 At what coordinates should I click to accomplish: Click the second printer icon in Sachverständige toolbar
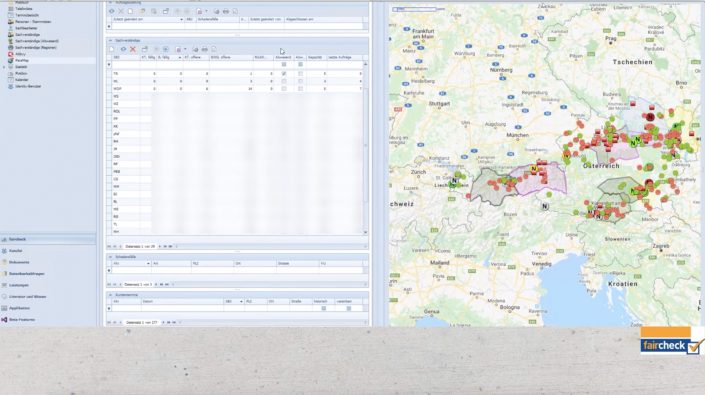coord(205,49)
